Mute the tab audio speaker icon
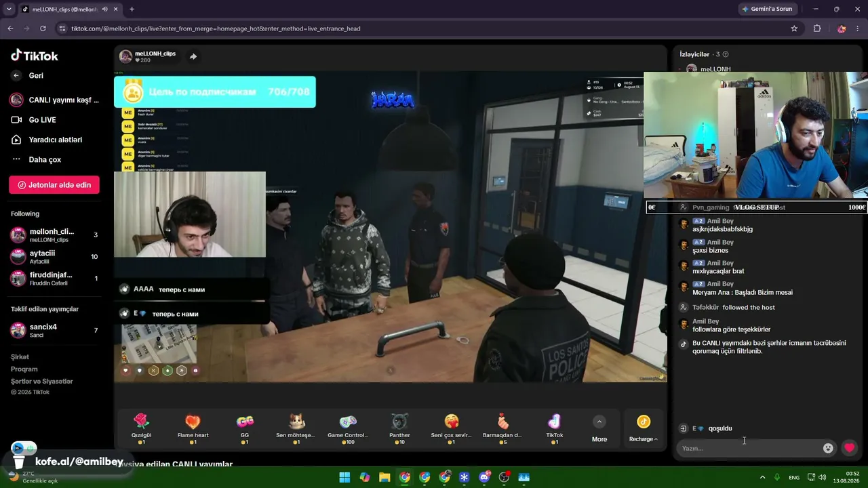Viewport: 868px width, 488px height. [x=105, y=9]
